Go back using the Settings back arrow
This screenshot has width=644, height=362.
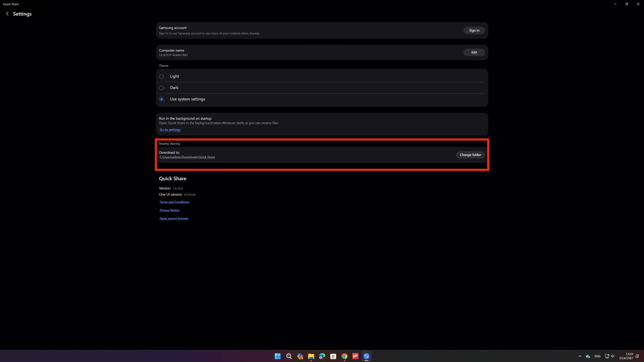pyautogui.click(x=7, y=14)
